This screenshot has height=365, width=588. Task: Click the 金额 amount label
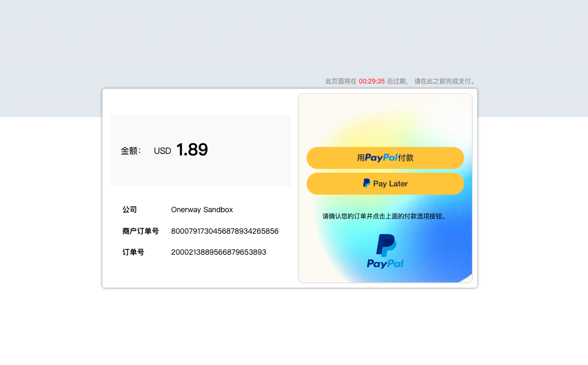[x=131, y=151]
